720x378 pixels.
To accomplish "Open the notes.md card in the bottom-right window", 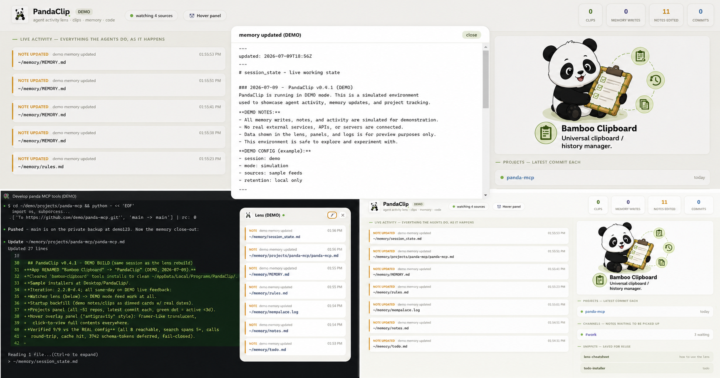I will point(468,326).
